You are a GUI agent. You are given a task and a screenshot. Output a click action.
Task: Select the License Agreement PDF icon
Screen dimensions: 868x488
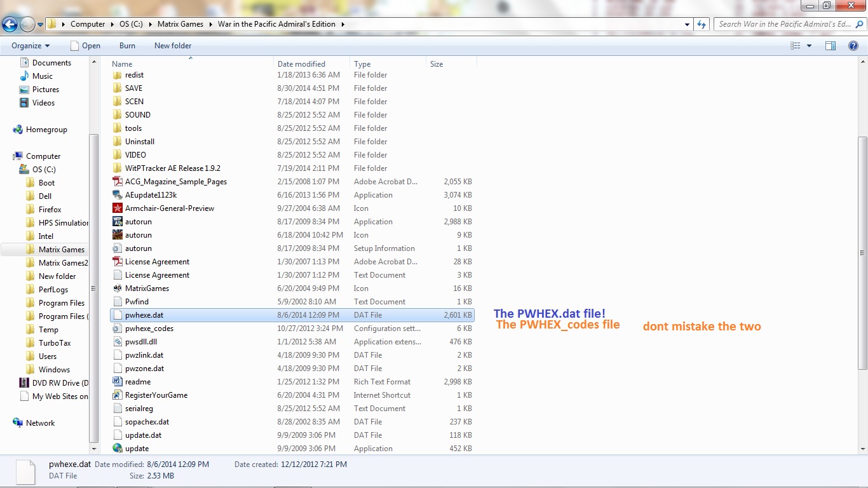pyautogui.click(x=117, y=262)
